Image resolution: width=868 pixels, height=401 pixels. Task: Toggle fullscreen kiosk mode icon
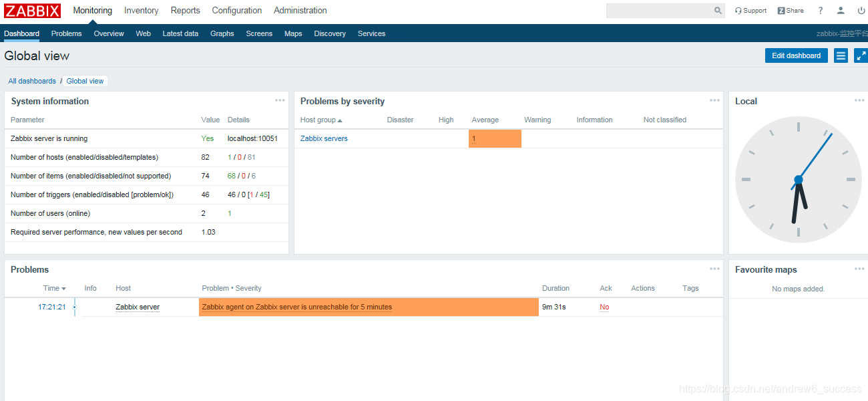point(861,55)
